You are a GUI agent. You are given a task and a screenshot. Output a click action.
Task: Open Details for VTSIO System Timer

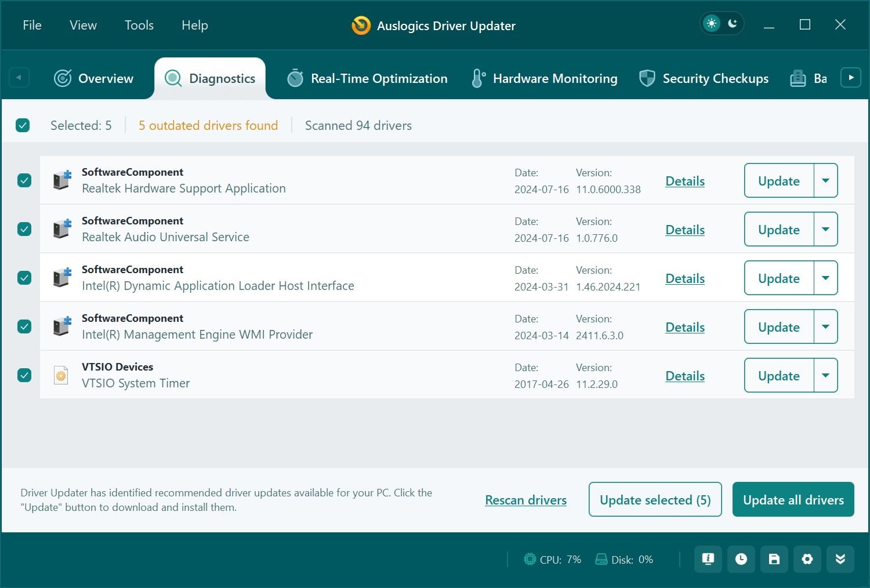(685, 376)
